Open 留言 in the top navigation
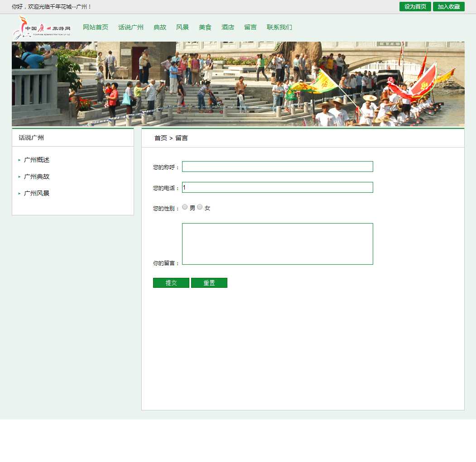476x462 pixels. [x=250, y=27]
